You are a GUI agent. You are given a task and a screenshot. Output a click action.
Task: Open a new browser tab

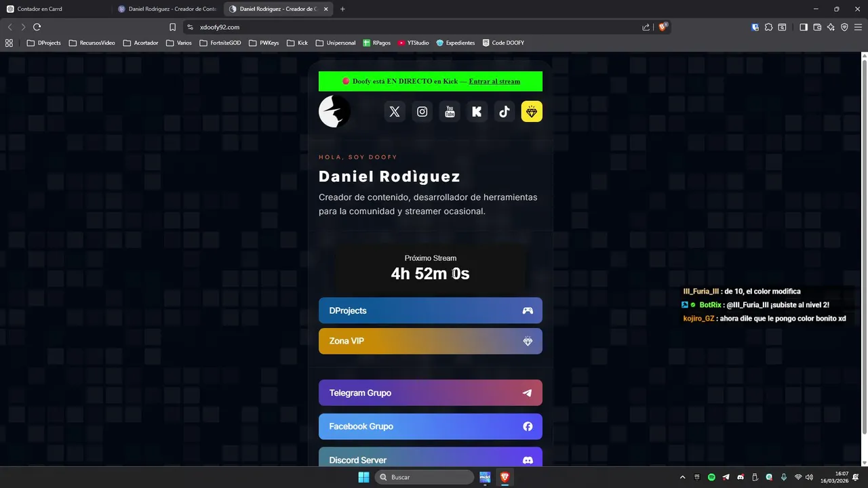[x=342, y=9]
